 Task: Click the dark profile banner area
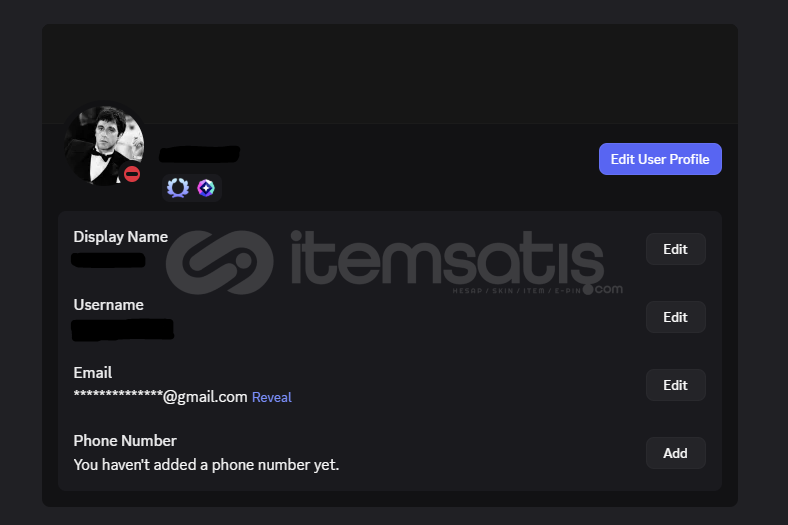[x=389, y=73]
